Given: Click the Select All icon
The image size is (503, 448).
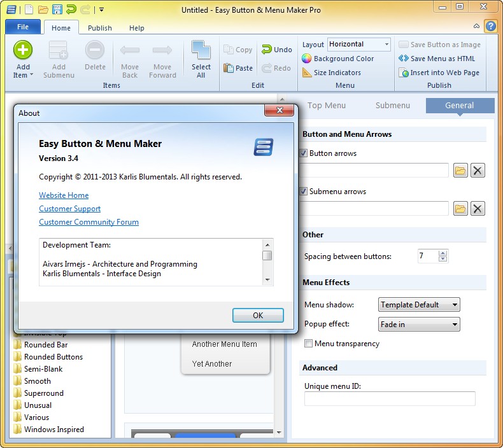Looking at the screenshot, I should click(x=201, y=50).
